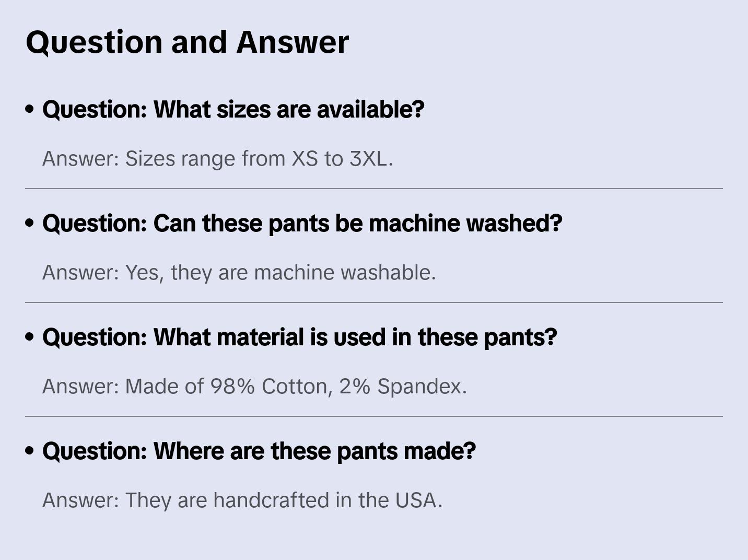Click the divider line below the sizes answer
Viewport: 748px width, 560px height.
coord(374,189)
